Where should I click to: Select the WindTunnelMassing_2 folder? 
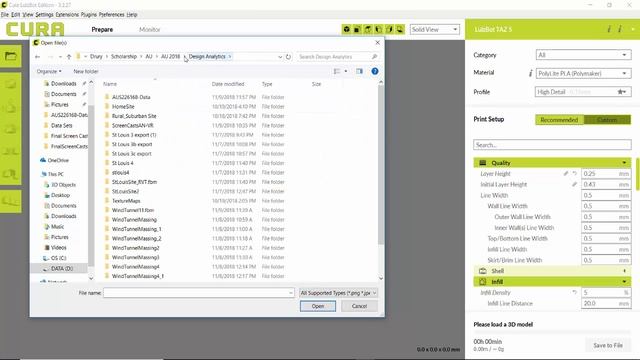(x=136, y=238)
